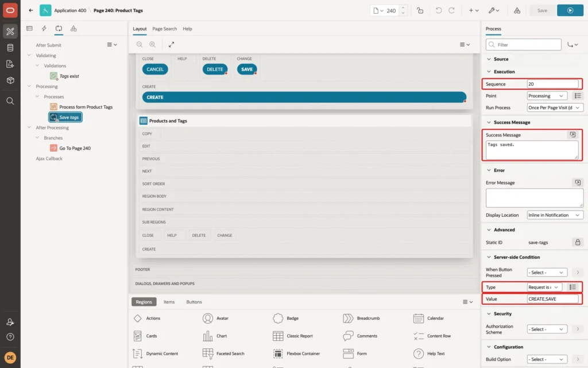Viewport: 588px width, 368px height.
Task: Open the tree panel options menu
Action: click(112, 45)
